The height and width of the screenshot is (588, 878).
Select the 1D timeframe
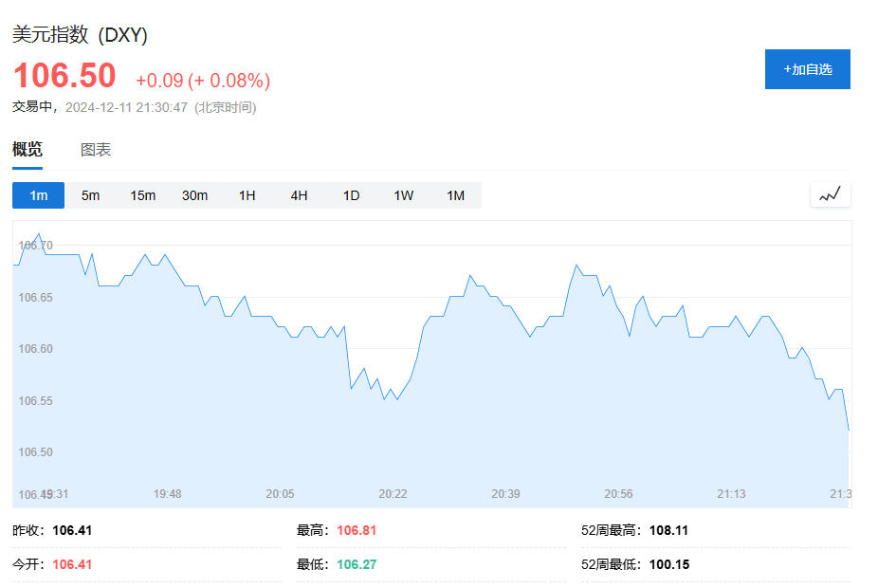(351, 195)
